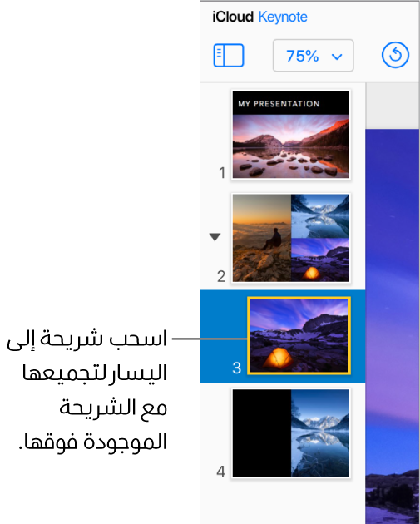
Task: Select slide 2 collage thumbnail
Action: tap(291, 238)
